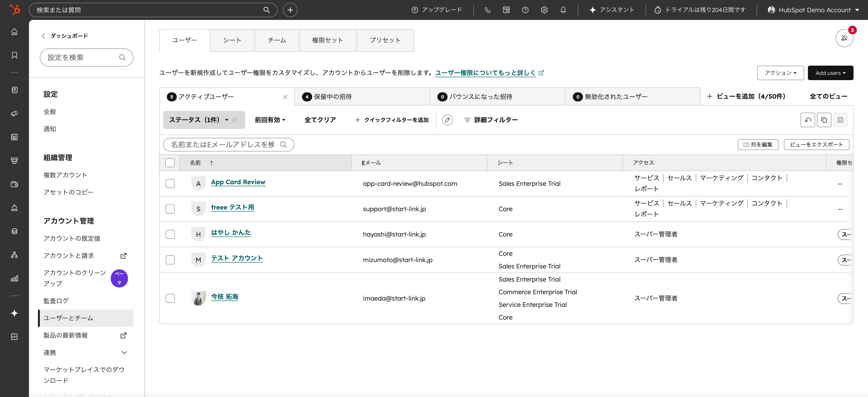Open the Add users dropdown
This screenshot has height=397, width=868.
830,73
